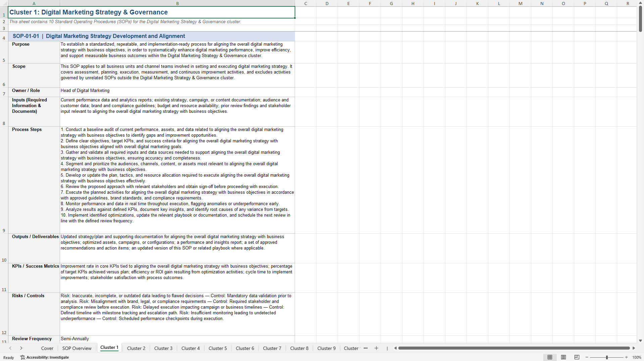The height and width of the screenshot is (361, 644).
Task: Open Accessibility: Investigate status item
Action: (45, 357)
